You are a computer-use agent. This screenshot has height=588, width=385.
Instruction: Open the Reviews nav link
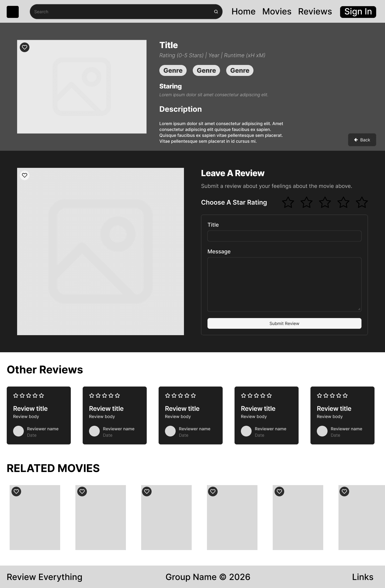point(315,11)
